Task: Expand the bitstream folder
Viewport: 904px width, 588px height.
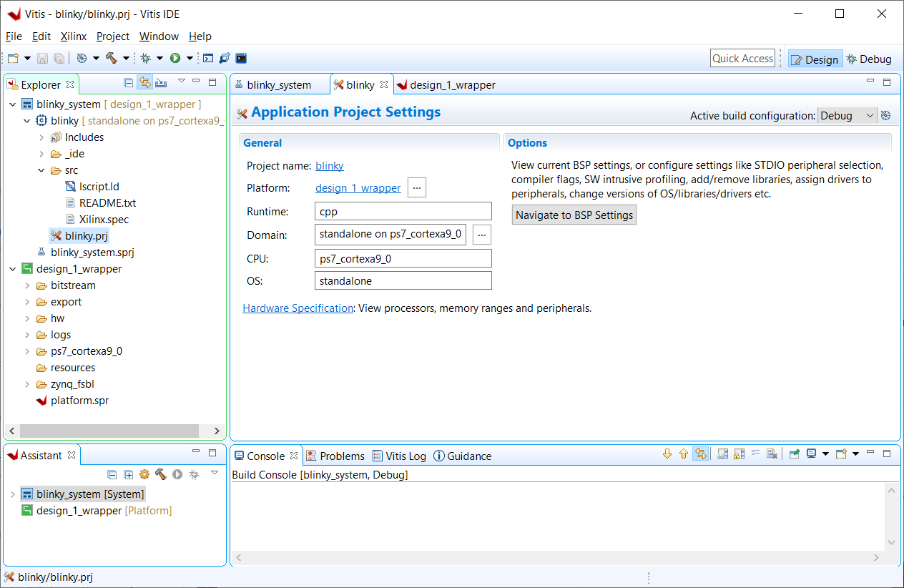Action: [x=27, y=285]
